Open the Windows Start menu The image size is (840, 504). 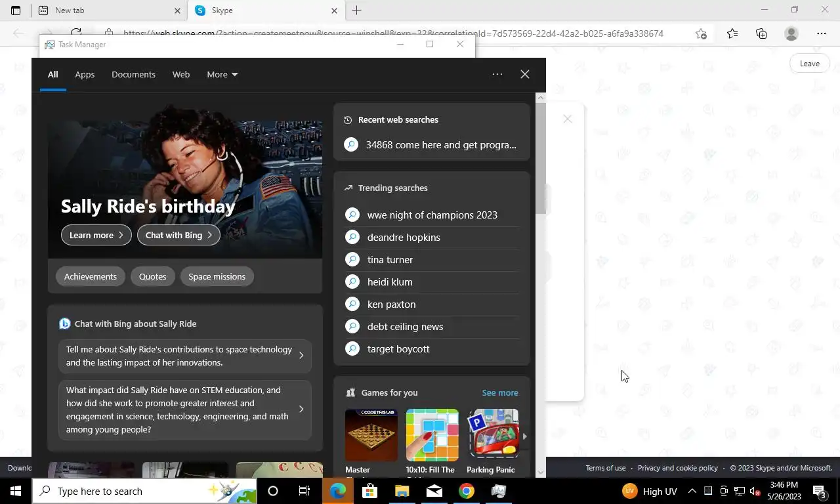(16, 491)
